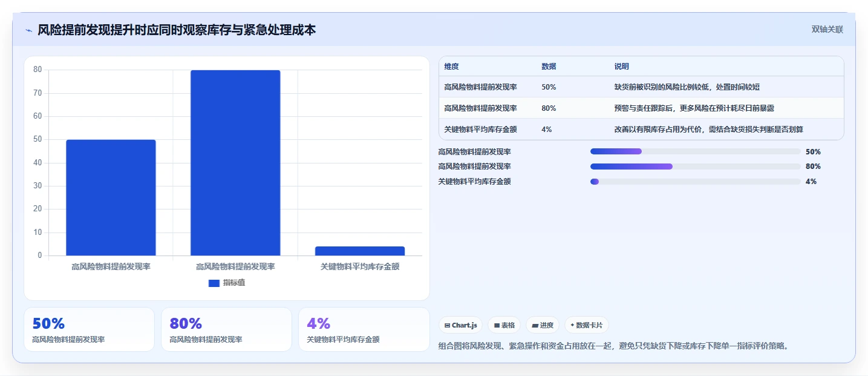
Task: Toggle the 指标值 legend entry under the chart
Action: point(227,283)
